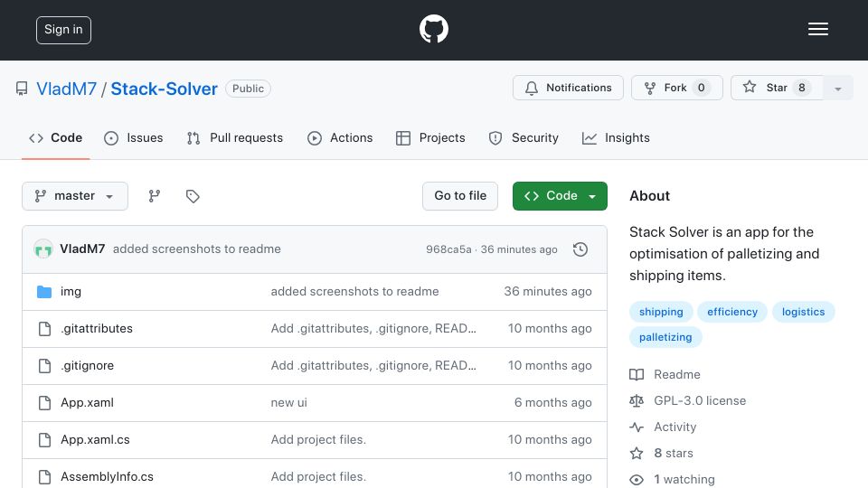Star the repository with Star button

coord(777,88)
